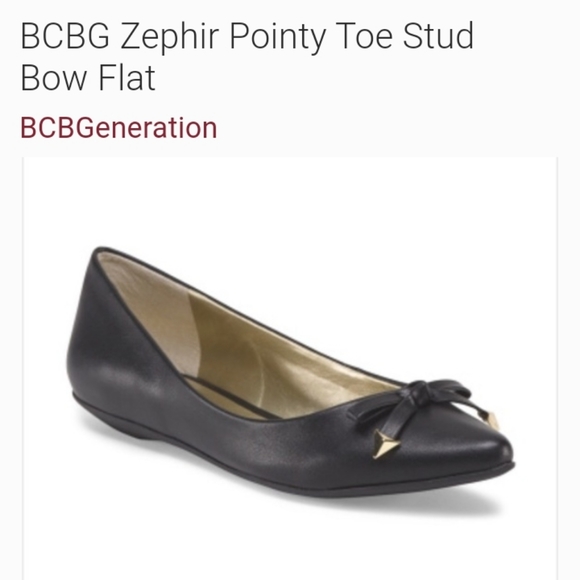The image size is (580, 580).
Task: Click the left border of the image card
Action: [23, 368]
